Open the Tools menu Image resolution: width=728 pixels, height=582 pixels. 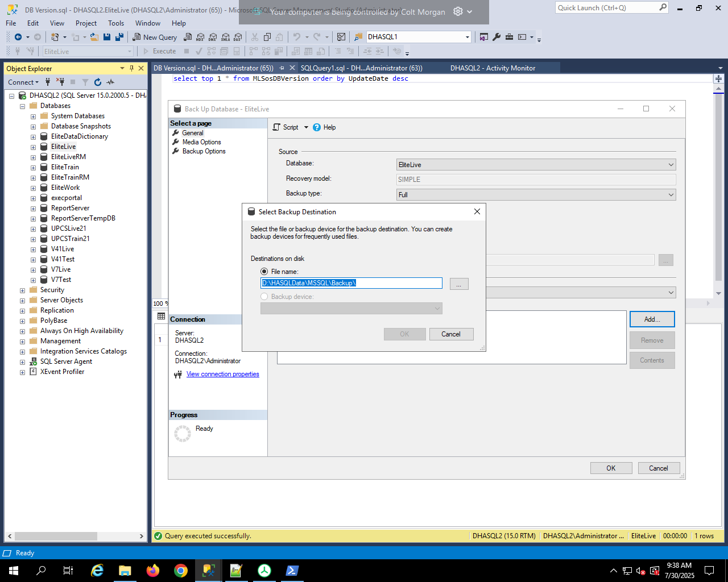(116, 23)
